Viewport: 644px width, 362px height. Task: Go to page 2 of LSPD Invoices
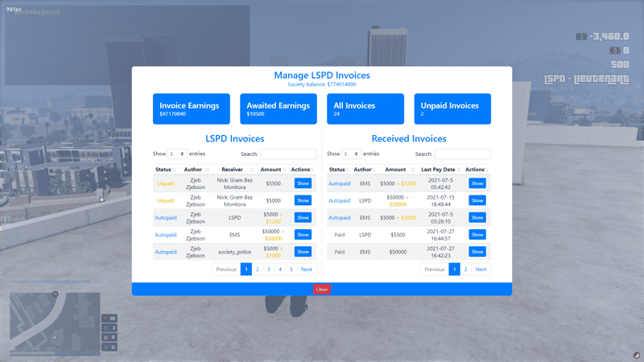tap(258, 269)
